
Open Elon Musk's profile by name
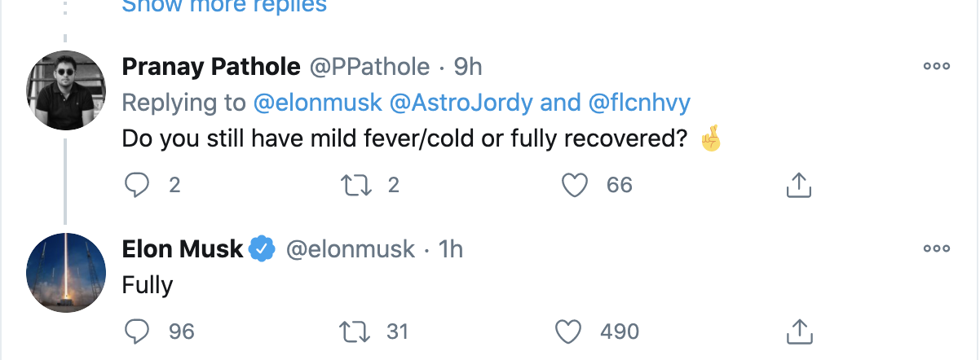182,248
